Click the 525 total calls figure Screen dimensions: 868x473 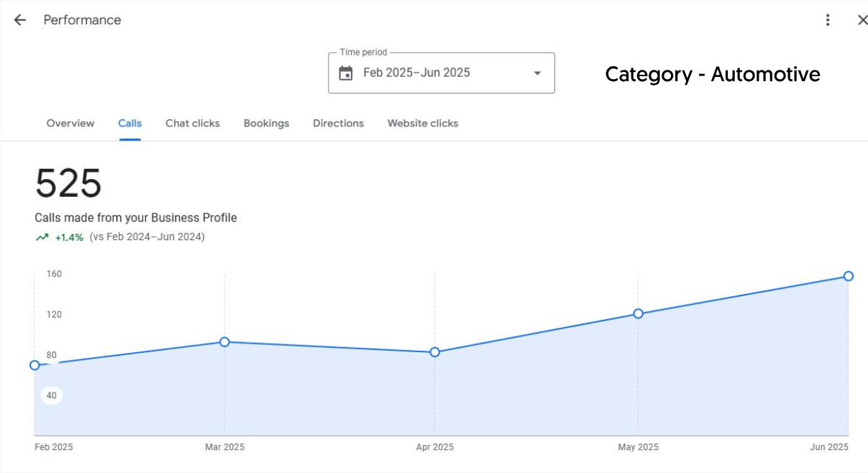(68, 184)
